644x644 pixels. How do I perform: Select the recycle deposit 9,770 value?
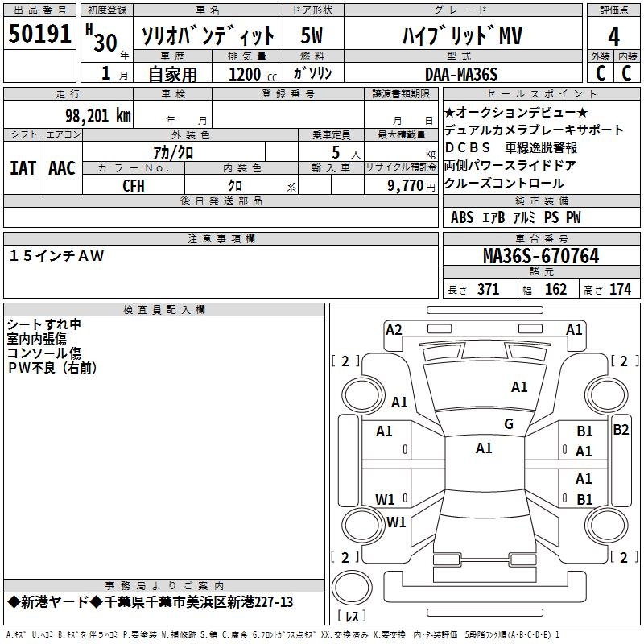411,185
